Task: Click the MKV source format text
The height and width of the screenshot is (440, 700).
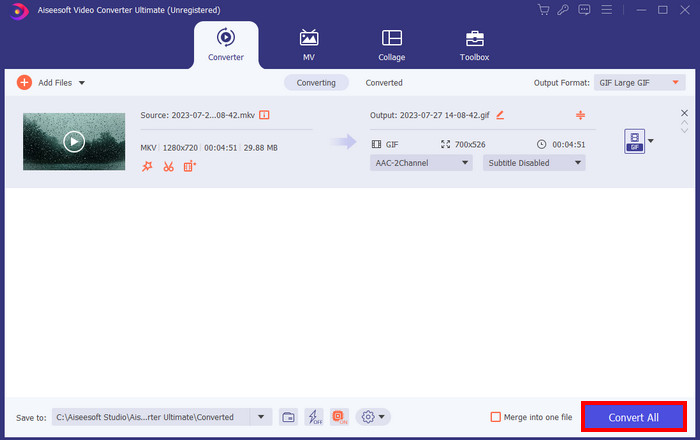Action: [x=148, y=148]
